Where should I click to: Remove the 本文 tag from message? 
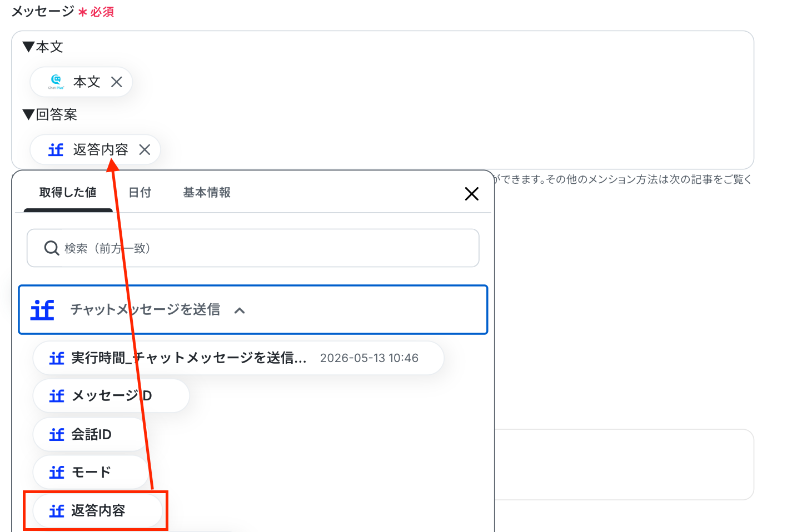click(117, 82)
